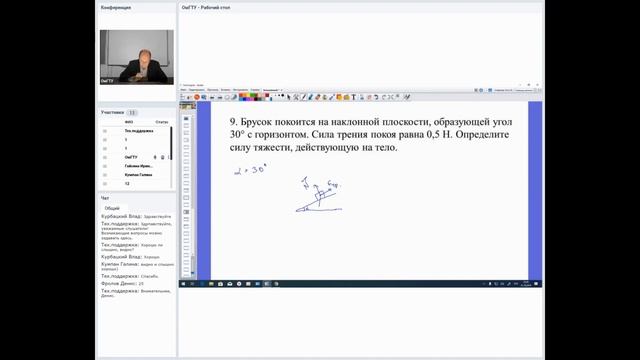Select participant named 12
The width and height of the screenshot is (640, 360).
point(127,184)
